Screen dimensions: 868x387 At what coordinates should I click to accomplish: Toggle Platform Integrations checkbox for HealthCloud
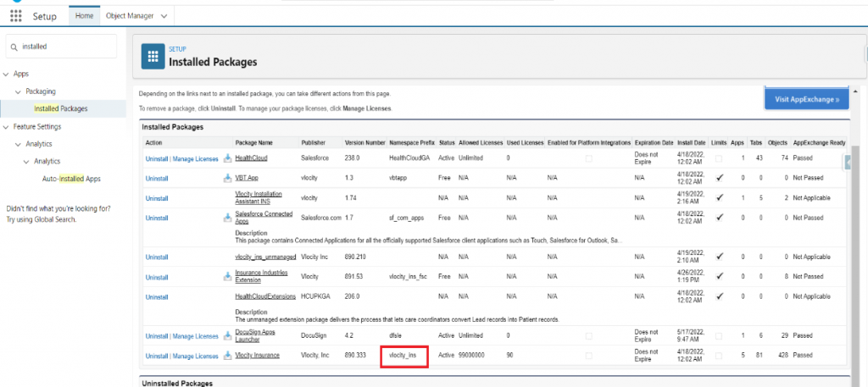click(588, 158)
